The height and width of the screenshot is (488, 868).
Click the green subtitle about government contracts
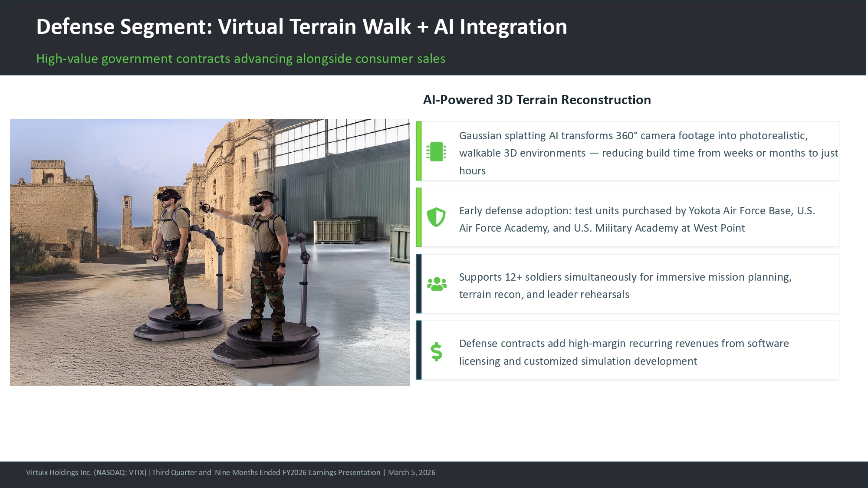(240, 59)
